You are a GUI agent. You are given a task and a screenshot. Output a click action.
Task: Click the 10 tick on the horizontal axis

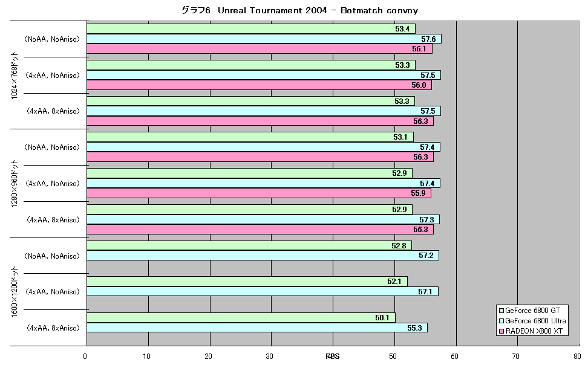click(x=146, y=357)
